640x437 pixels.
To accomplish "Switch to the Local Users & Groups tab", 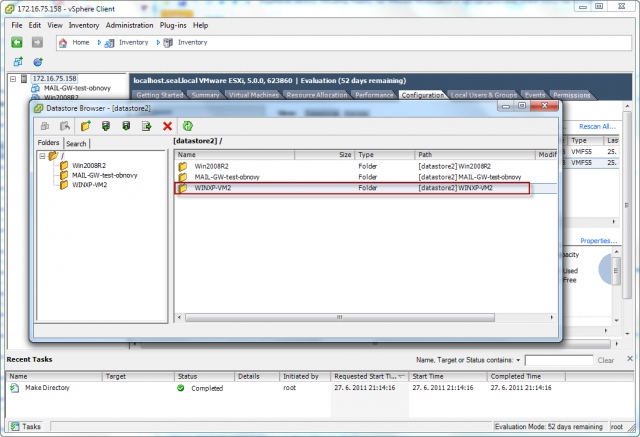I will pos(484,95).
